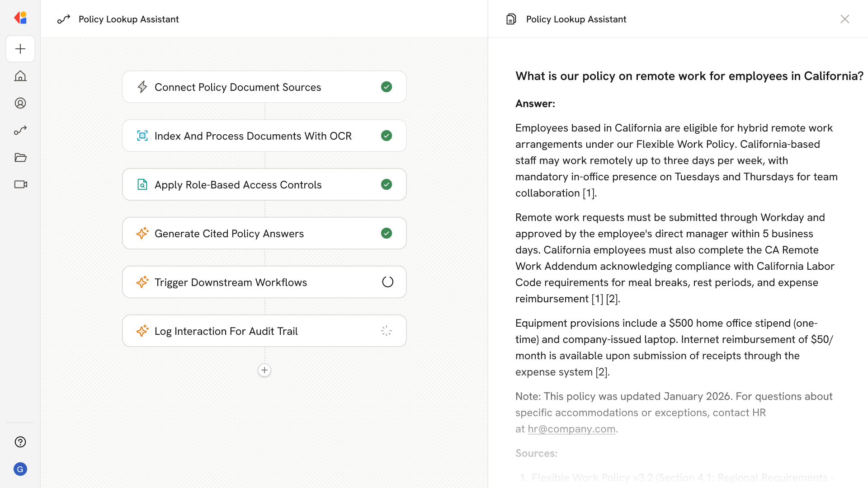Click the user avatar labeled G
Screen dimensions: 868x488
click(20, 469)
